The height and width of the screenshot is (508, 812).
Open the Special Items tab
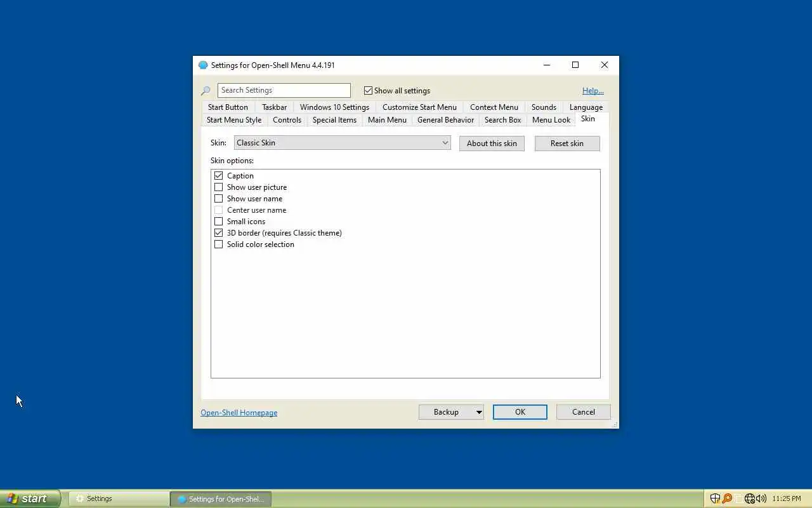334,119
